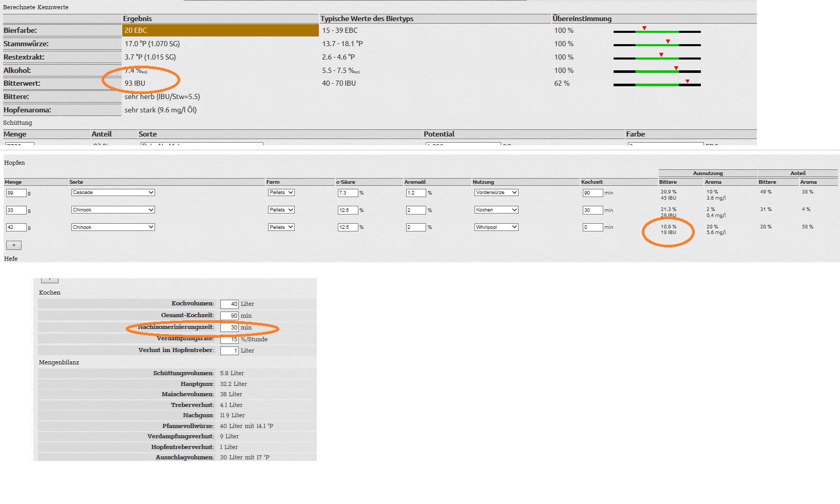Open the Cascade hop variety dropdown
Screen dimensions: 840x504
(113, 192)
